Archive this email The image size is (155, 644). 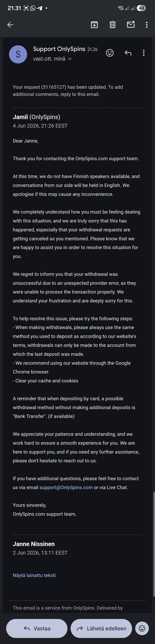tap(94, 24)
